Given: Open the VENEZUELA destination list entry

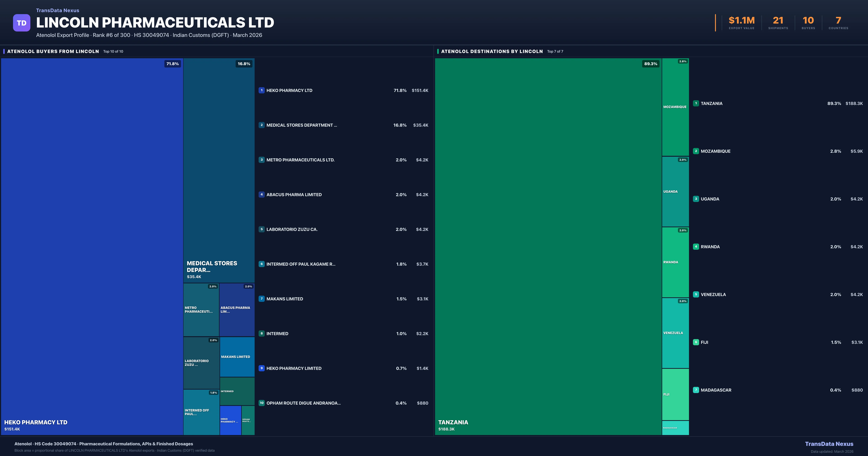Looking at the screenshot, I should [x=713, y=294].
